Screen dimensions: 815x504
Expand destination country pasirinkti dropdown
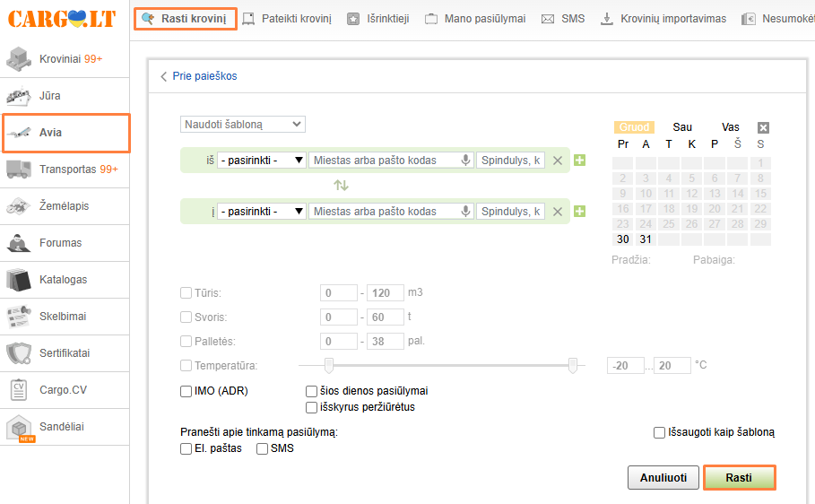click(x=262, y=212)
